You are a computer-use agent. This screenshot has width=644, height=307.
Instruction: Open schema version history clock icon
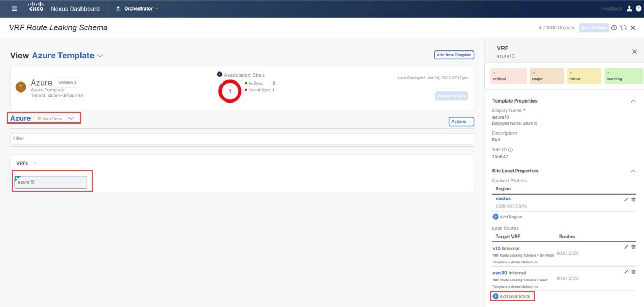[613, 28]
